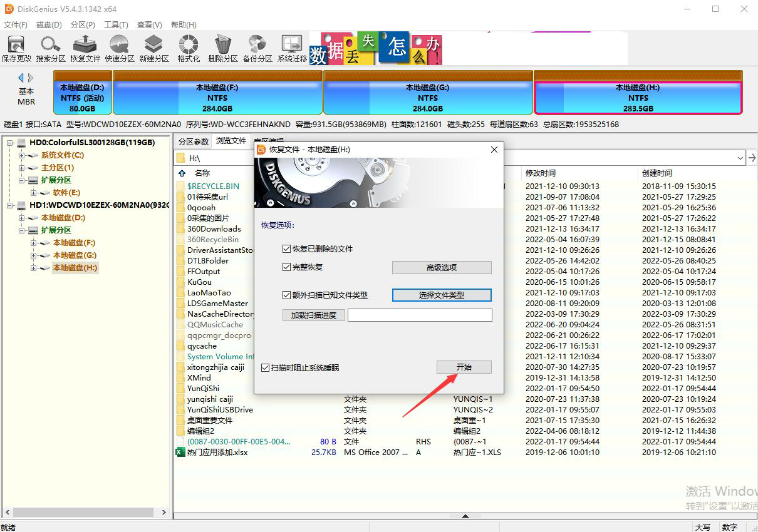
Task: Click the scan progress path input field
Action: click(x=420, y=315)
